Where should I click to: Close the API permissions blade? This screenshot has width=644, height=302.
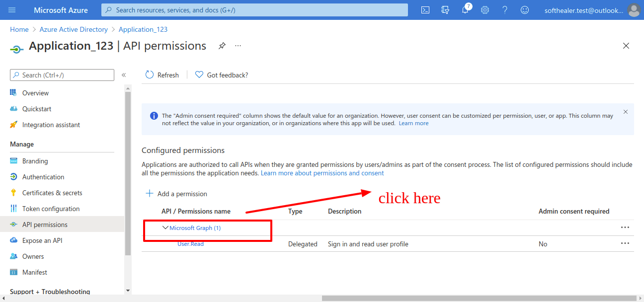[626, 46]
